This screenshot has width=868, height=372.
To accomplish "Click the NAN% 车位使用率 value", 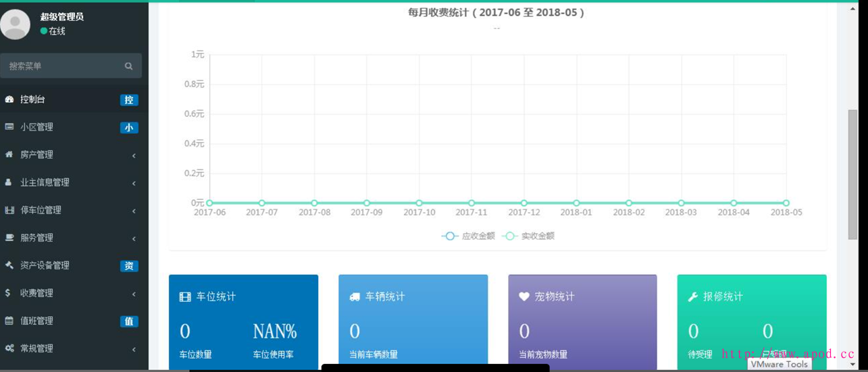I will click(x=275, y=331).
